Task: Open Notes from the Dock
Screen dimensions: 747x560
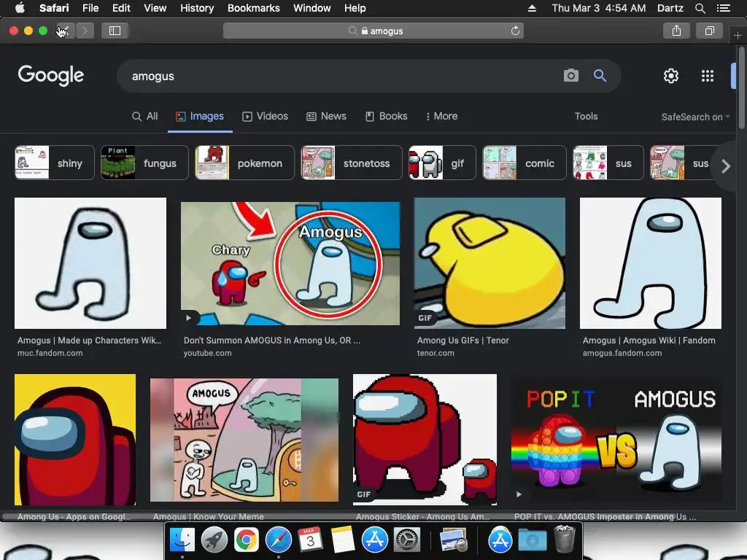Action: 343,540
